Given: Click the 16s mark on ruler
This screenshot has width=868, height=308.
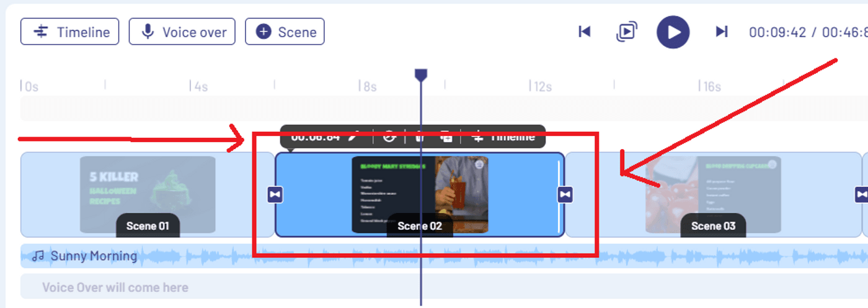Looking at the screenshot, I should pyautogui.click(x=710, y=86).
